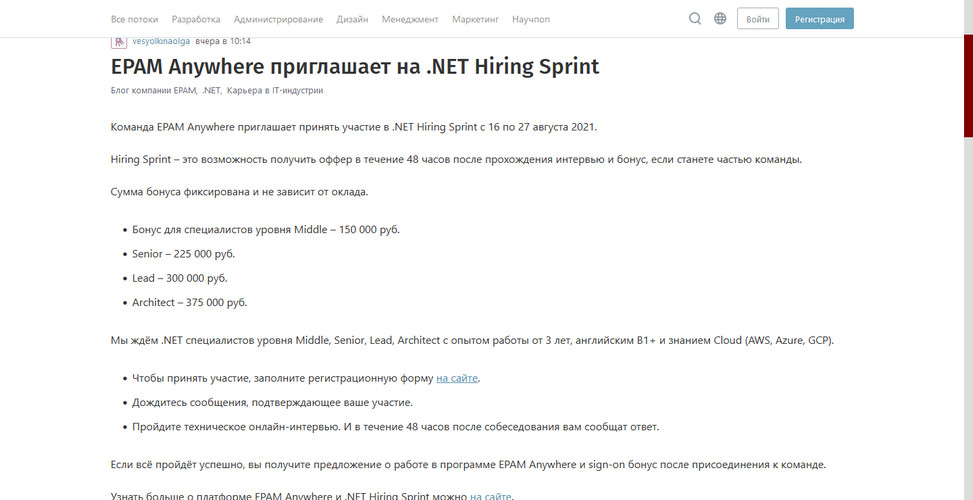Click the 'Сумма бонуса фиксирована' sentence
Screen dimensions: 973x500
coord(240,192)
